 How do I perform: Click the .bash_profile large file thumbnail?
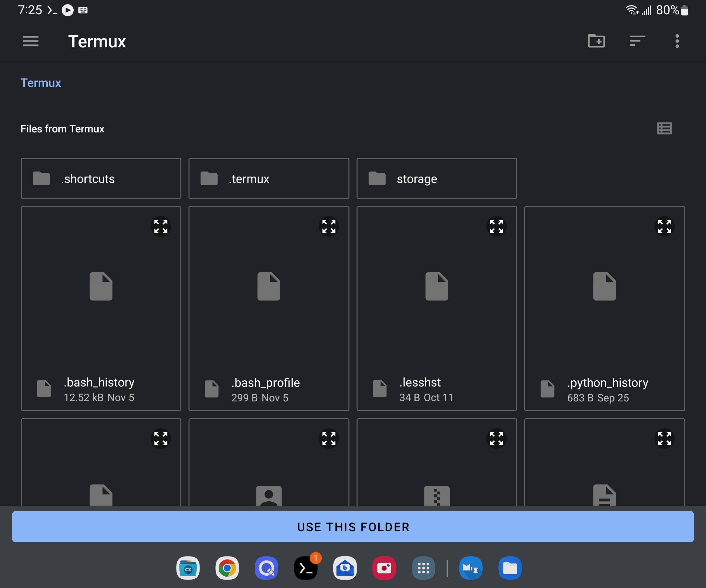269,286
